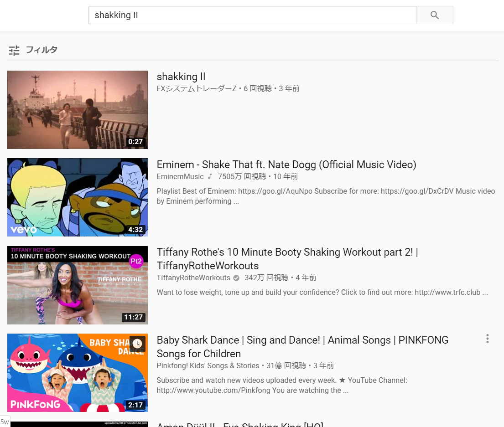Click the '31億 回視聴' view count
504x427 pixels.
click(286, 365)
